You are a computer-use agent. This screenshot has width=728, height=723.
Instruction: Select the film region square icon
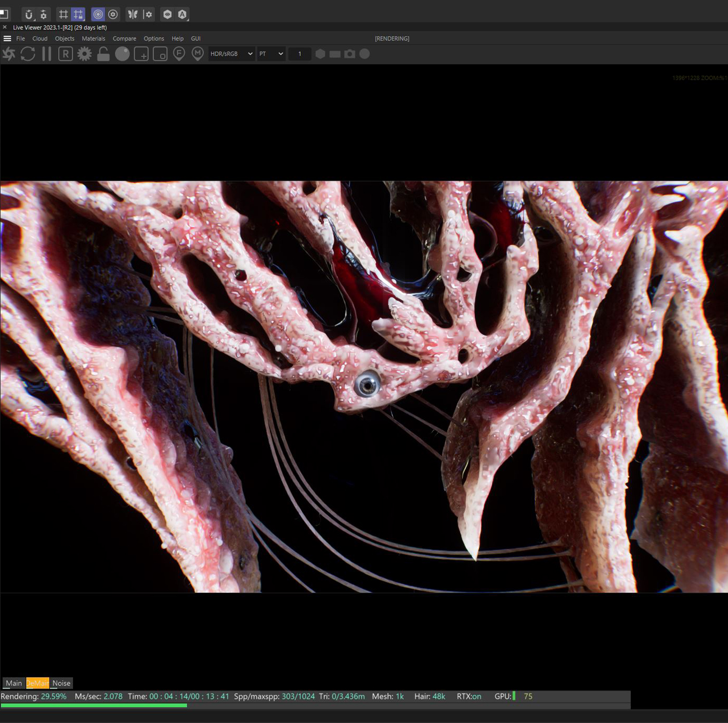[160, 54]
